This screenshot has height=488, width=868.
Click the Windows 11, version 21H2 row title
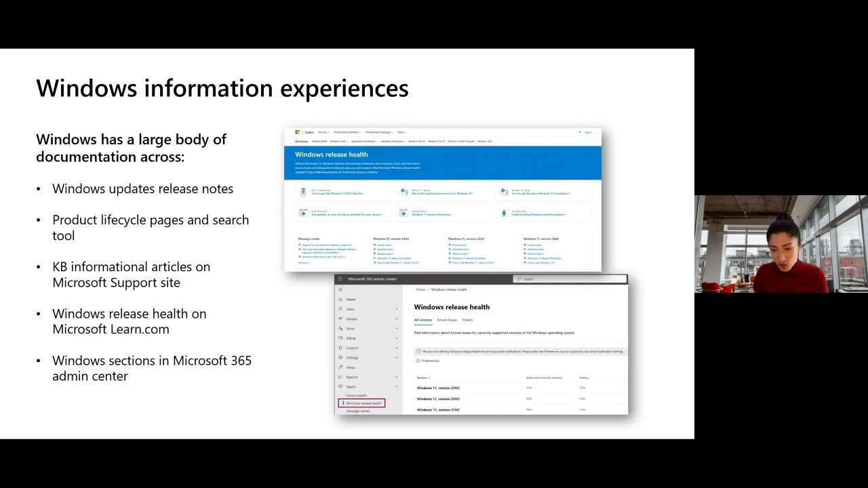tap(438, 409)
